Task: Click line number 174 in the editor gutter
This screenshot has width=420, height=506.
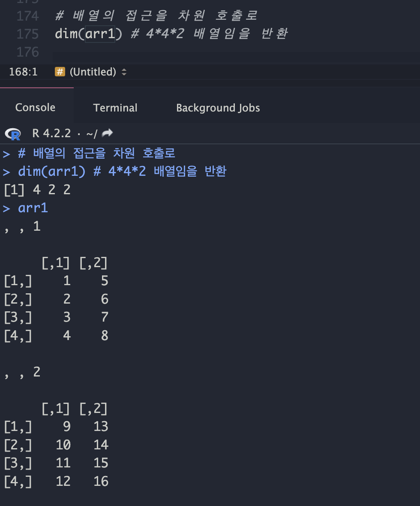Action: [28, 16]
